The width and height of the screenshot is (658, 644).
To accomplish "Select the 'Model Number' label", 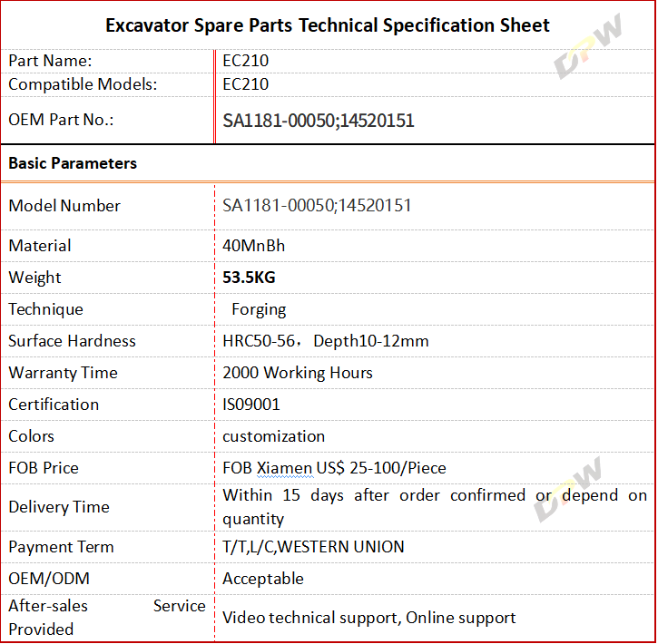I will pyautogui.click(x=64, y=206).
